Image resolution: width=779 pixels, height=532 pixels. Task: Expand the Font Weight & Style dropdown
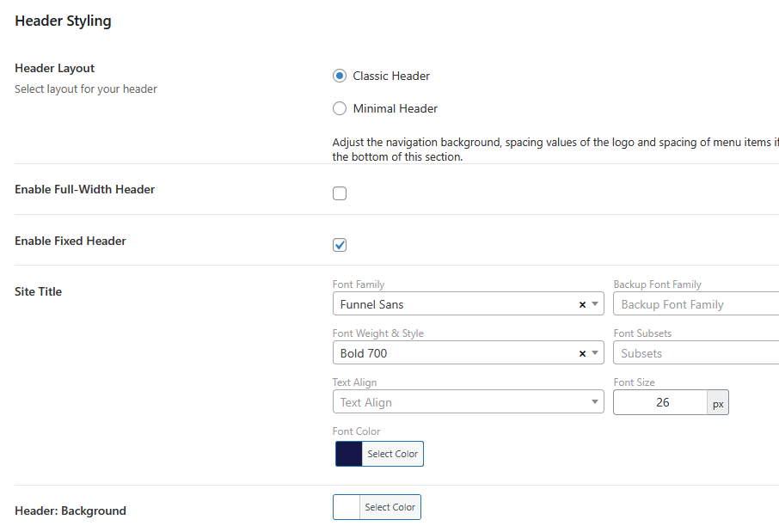click(595, 353)
